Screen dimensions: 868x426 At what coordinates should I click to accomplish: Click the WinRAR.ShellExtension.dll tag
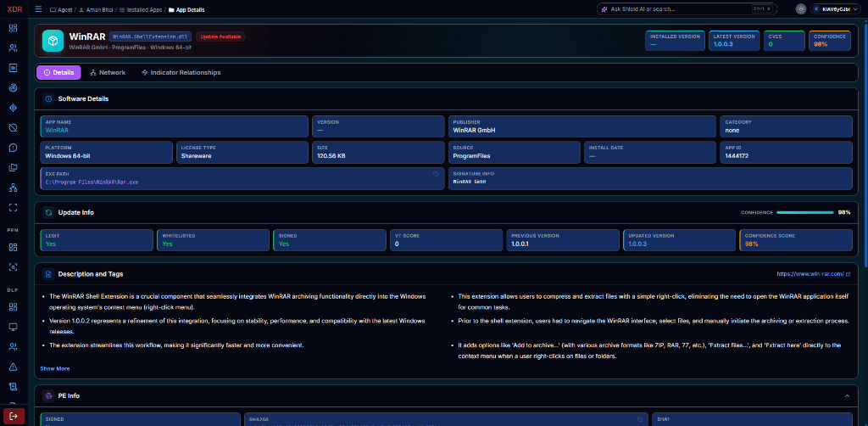[x=150, y=36]
